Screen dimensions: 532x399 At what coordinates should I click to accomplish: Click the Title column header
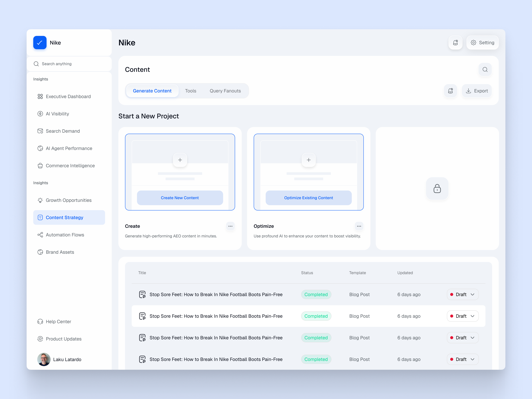pyautogui.click(x=142, y=273)
